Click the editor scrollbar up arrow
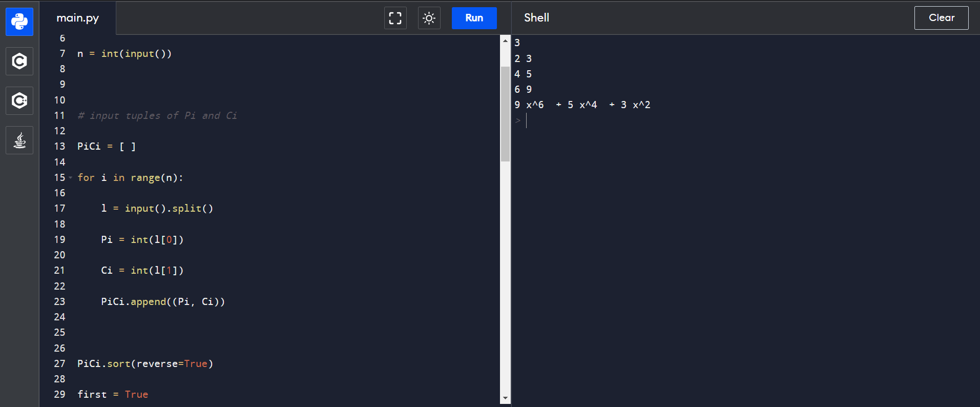This screenshot has height=407, width=980. [505, 40]
